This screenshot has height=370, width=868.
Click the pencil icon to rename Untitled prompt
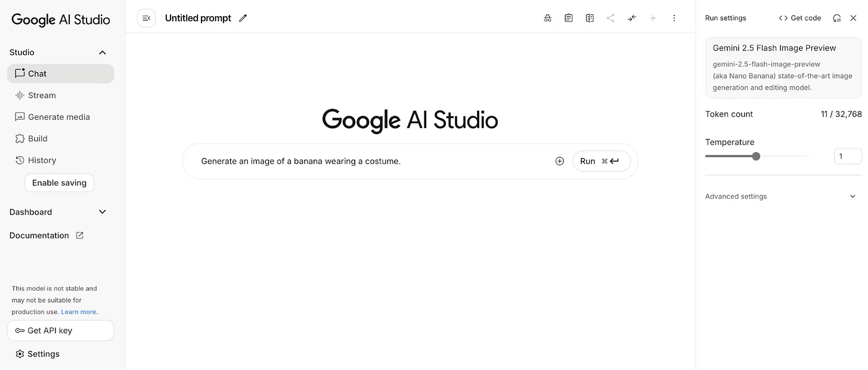[243, 18]
